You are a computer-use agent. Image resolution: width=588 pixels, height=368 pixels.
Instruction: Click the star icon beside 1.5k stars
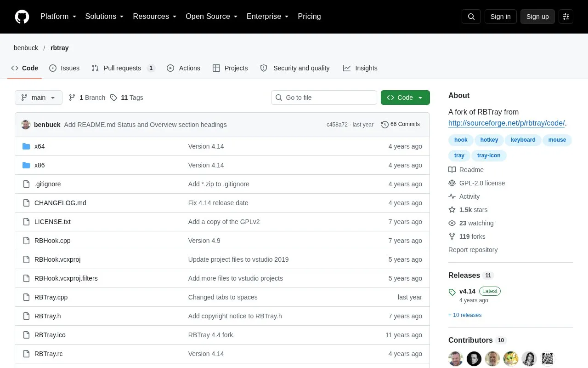click(452, 210)
